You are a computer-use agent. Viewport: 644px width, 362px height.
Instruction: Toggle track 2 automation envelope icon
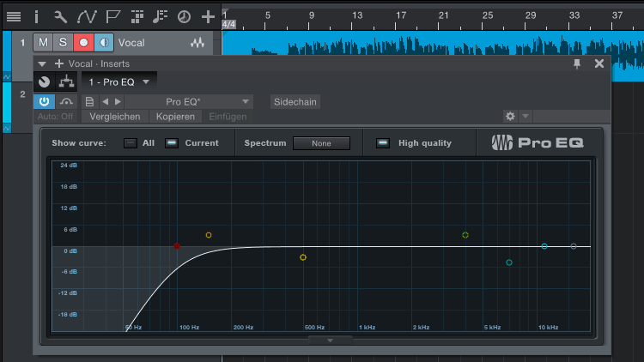(x=7, y=129)
